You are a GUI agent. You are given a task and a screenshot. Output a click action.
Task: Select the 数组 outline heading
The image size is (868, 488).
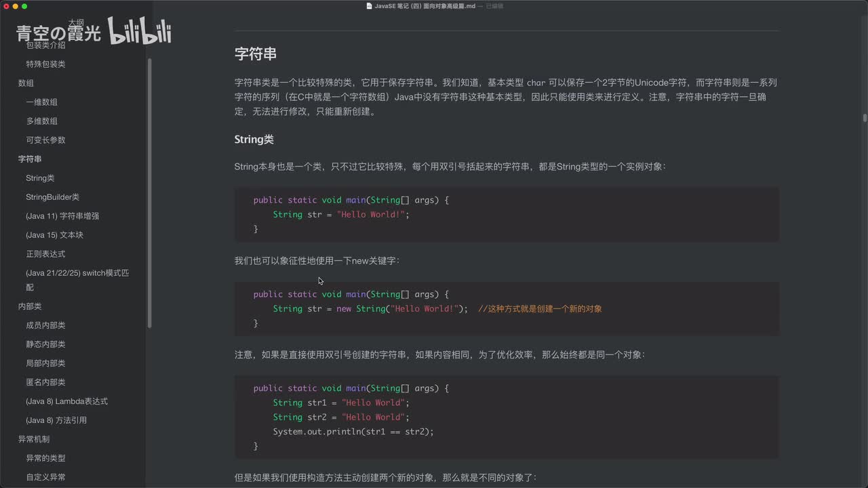coord(26,83)
